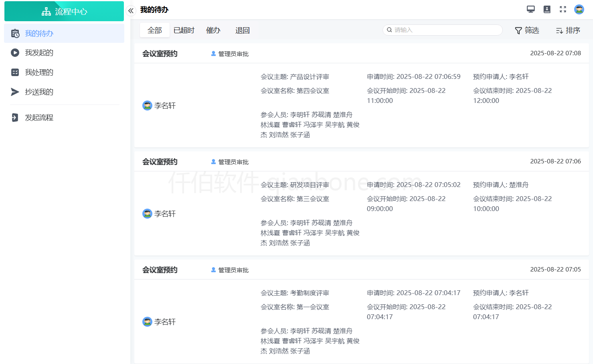This screenshot has height=364, width=593.
Task: Collapse the sidebar with double-chevron icon
Action: [x=131, y=11]
